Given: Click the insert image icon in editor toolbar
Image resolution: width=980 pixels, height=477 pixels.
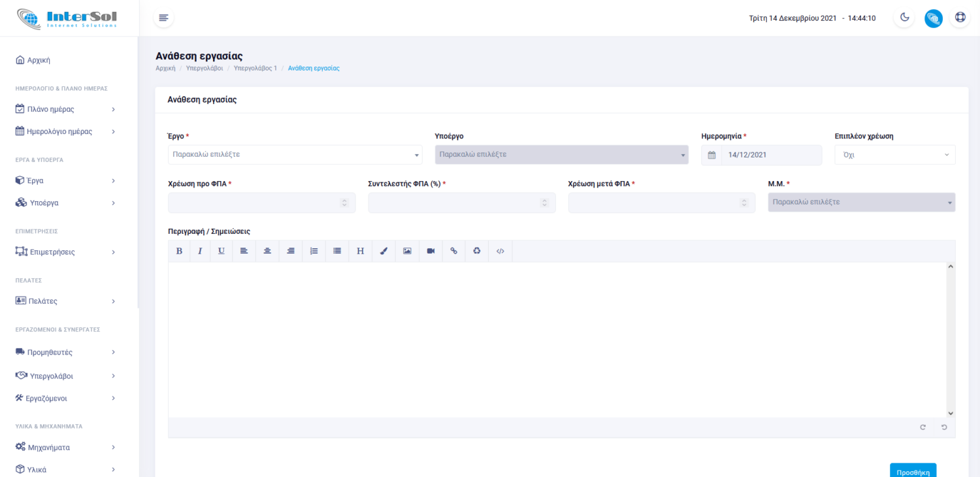Looking at the screenshot, I should click(x=407, y=251).
